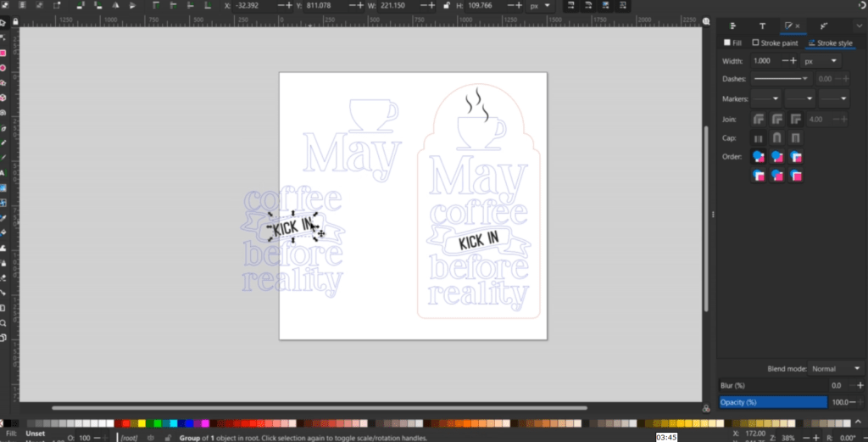The height and width of the screenshot is (442, 868).
Task: Choose the round cap icon
Action: pos(776,137)
